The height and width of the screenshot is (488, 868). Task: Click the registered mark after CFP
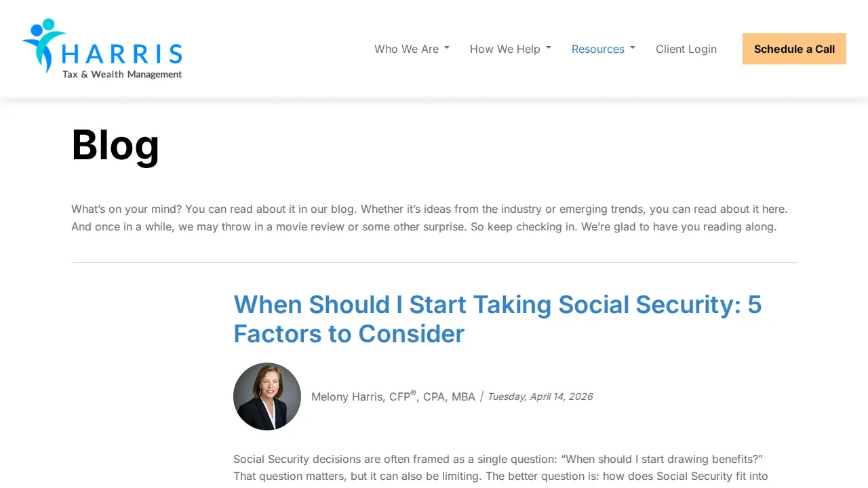click(414, 392)
